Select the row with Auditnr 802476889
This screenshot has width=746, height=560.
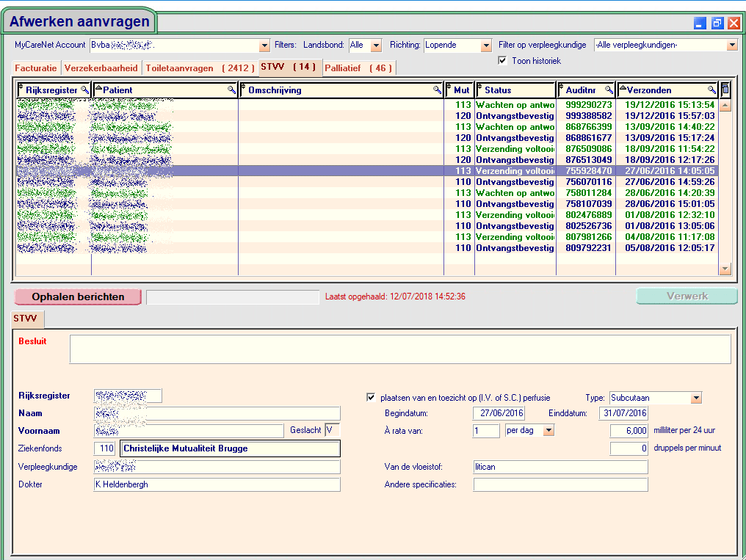tap(367, 215)
